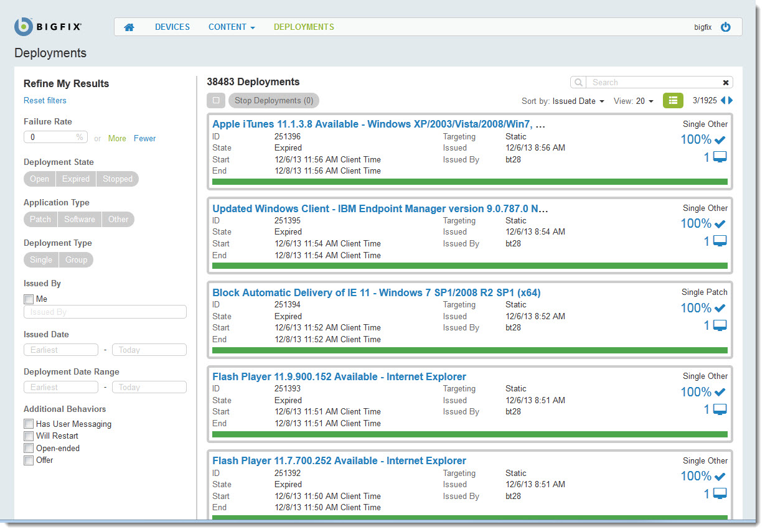Click monitor icon for Flash Player 11.7.700.252
The height and width of the screenshot is (532, 765).
[720, 494]
